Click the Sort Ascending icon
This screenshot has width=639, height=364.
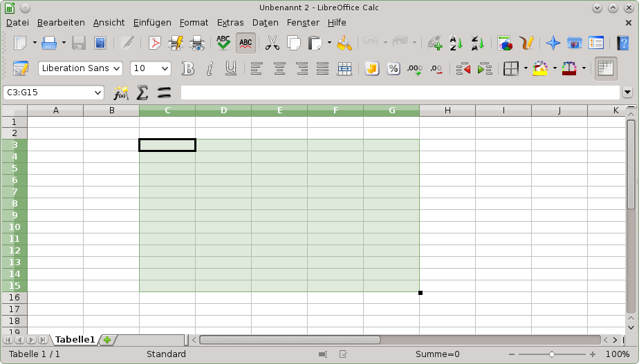coord(456,43)
